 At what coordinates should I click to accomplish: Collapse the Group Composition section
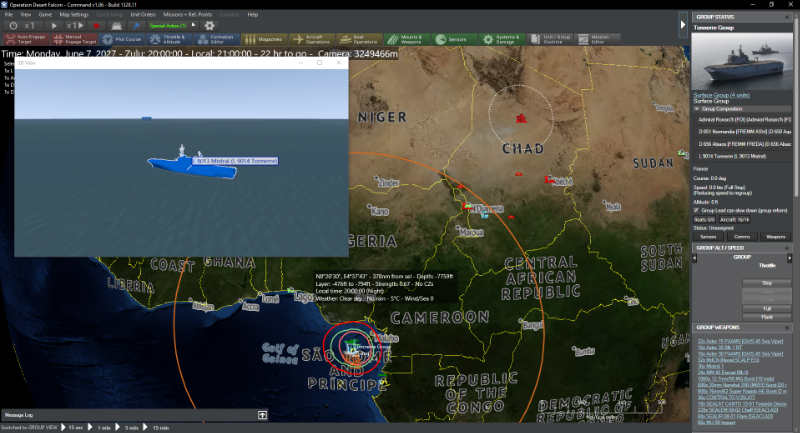pyautogui.click(x=697, y=109)
